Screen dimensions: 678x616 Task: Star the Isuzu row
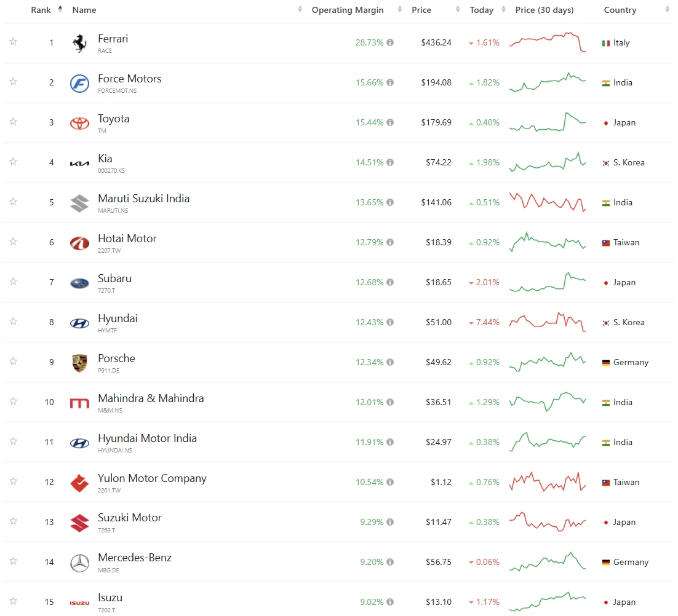pos(14,601)
